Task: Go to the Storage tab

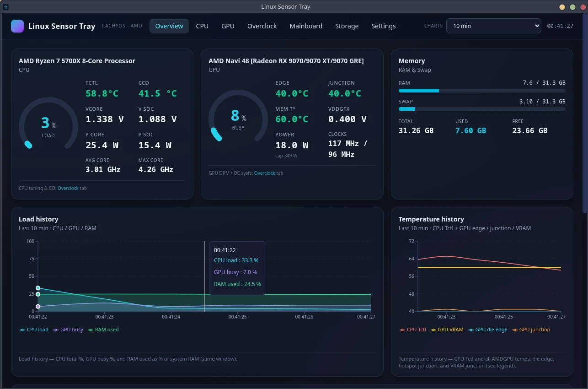Action: pos(347,26)
